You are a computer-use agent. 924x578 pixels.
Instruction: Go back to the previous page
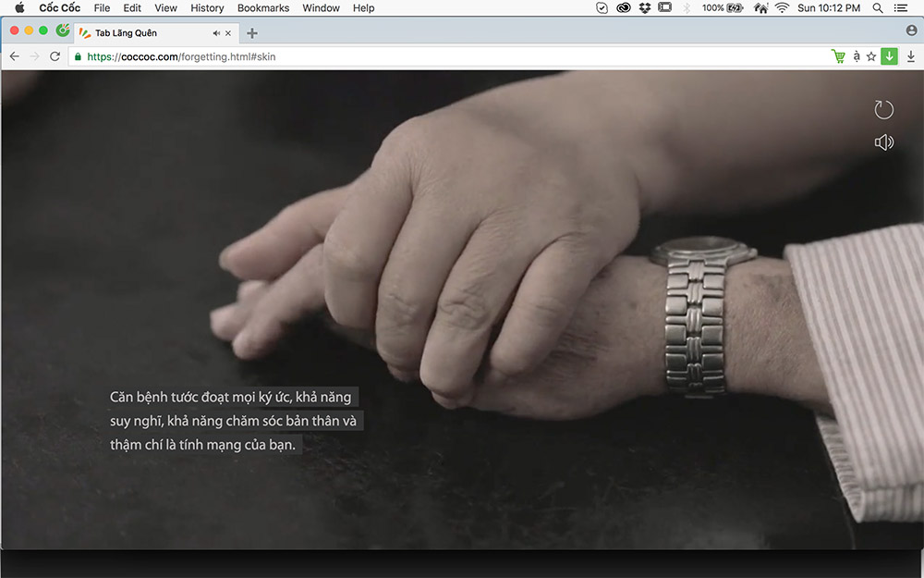click(14, 56)
